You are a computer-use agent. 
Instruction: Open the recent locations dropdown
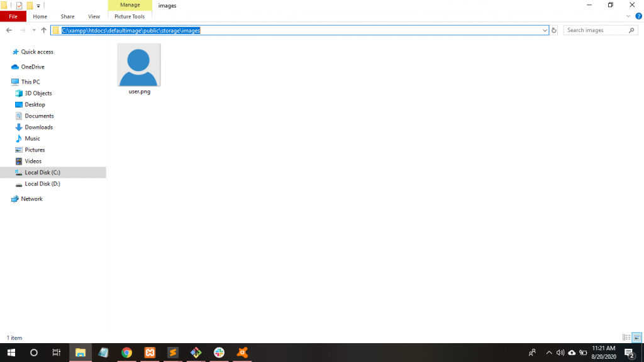[33, 30]
